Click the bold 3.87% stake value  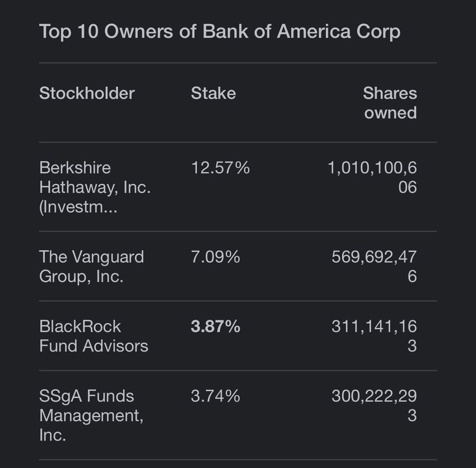pos(215,326)
